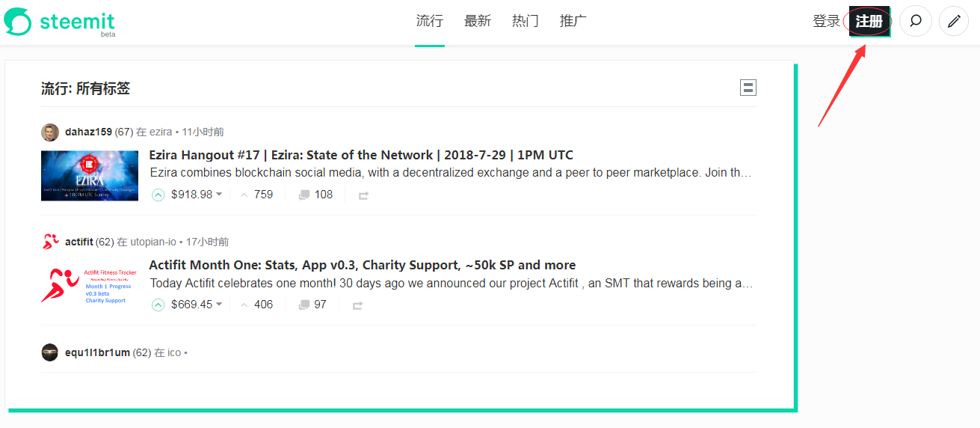Viewport: 980px width, 428px height.
Task: Upvote the Ezira Hangout #17 post
Action: (x=158, y=195)
